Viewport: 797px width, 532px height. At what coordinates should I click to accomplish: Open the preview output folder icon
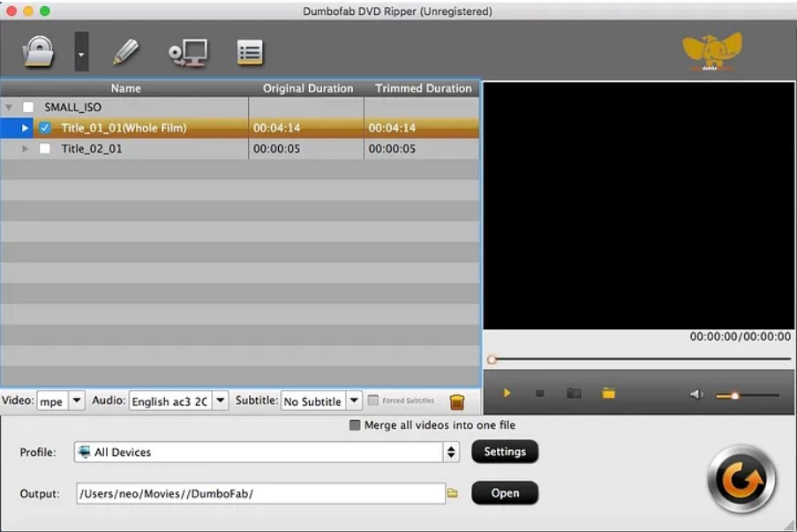coord(608,395)
